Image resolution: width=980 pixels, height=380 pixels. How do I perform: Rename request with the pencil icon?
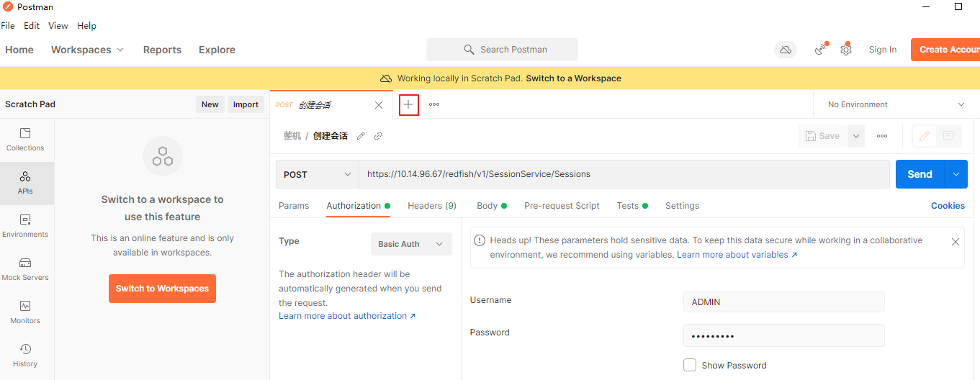361,136
